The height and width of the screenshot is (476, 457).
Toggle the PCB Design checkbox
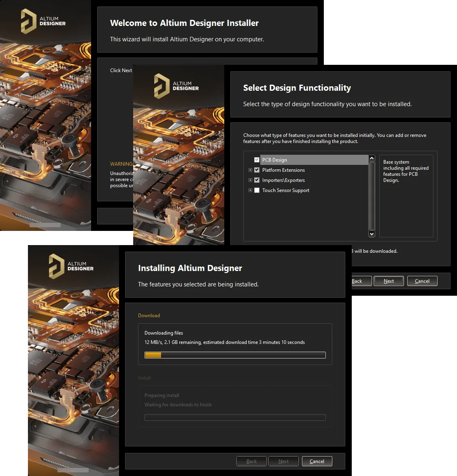pyautogui.click(x=257, y=160)
